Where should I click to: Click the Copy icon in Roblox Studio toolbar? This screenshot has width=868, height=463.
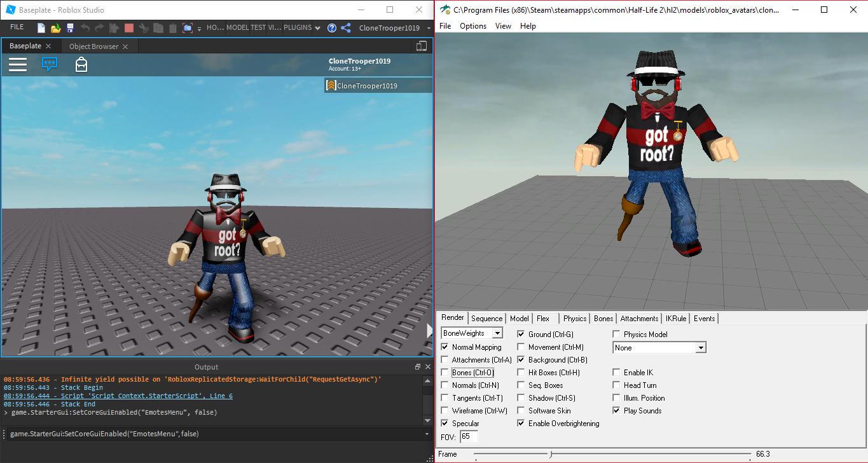158,28
